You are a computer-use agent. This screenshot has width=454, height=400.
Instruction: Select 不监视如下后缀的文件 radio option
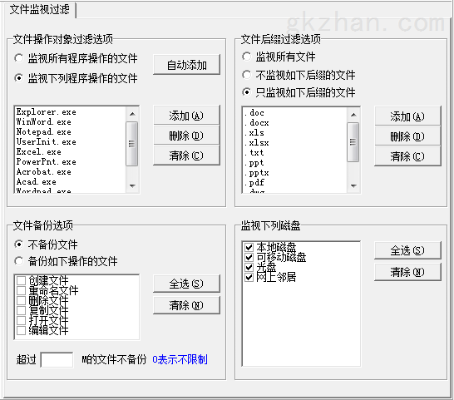pyautogui.click(x=246, y=75)
